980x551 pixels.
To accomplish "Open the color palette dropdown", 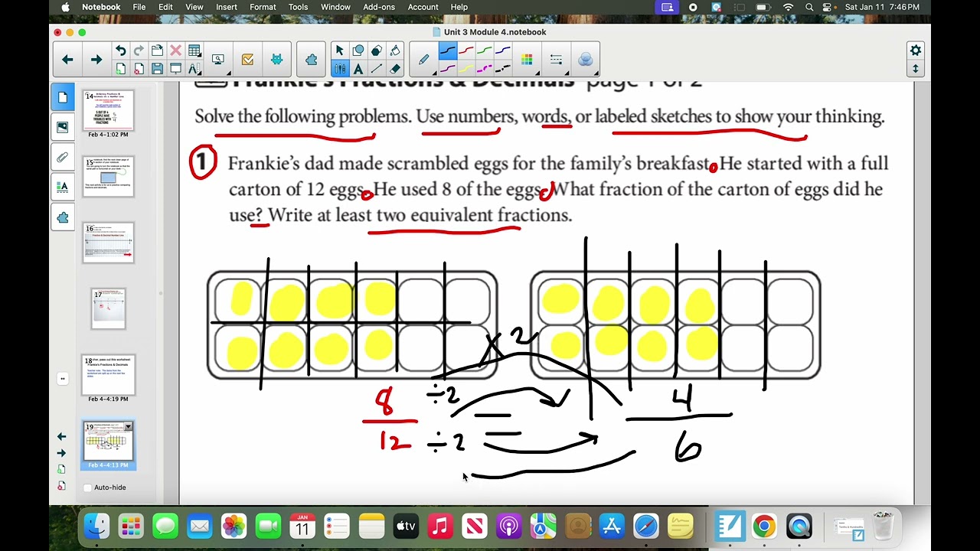I will point(527,60).
